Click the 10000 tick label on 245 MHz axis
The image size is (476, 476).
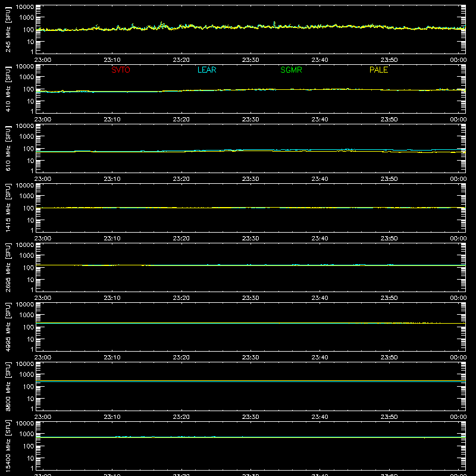[x=25, y=7]
